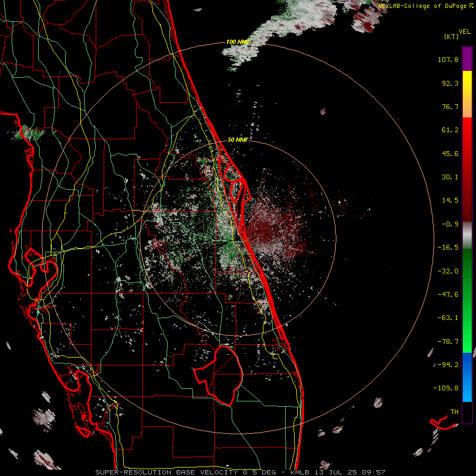Select the -94.2 scale value

pyautogui.click(x=448, y=365)
